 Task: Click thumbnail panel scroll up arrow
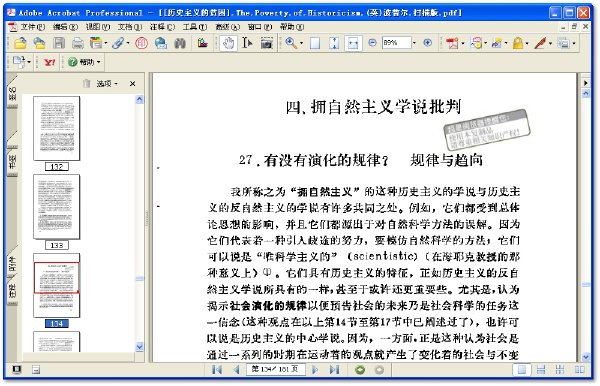pyautogui.click(x=139, y=99)
